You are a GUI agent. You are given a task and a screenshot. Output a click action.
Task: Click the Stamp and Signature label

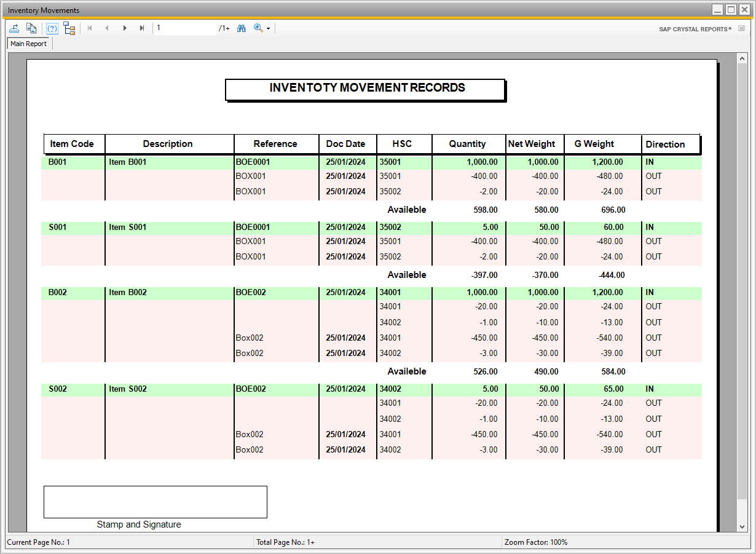click(x=139, y=524)
